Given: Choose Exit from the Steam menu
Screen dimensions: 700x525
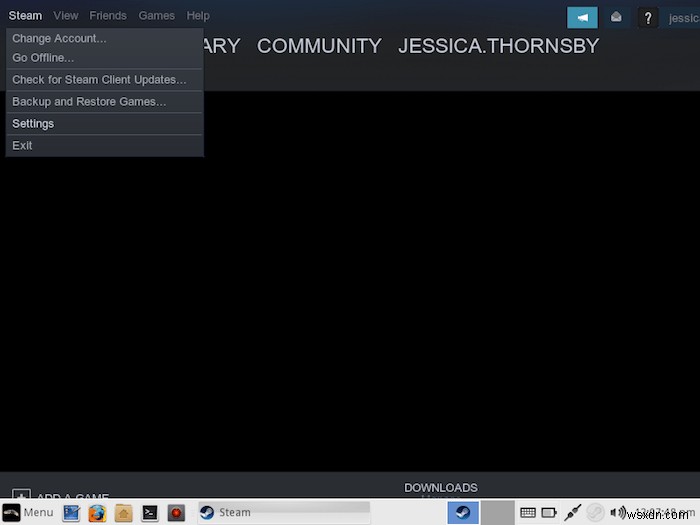Looking at the screenshot, I should tap(104, 146).
